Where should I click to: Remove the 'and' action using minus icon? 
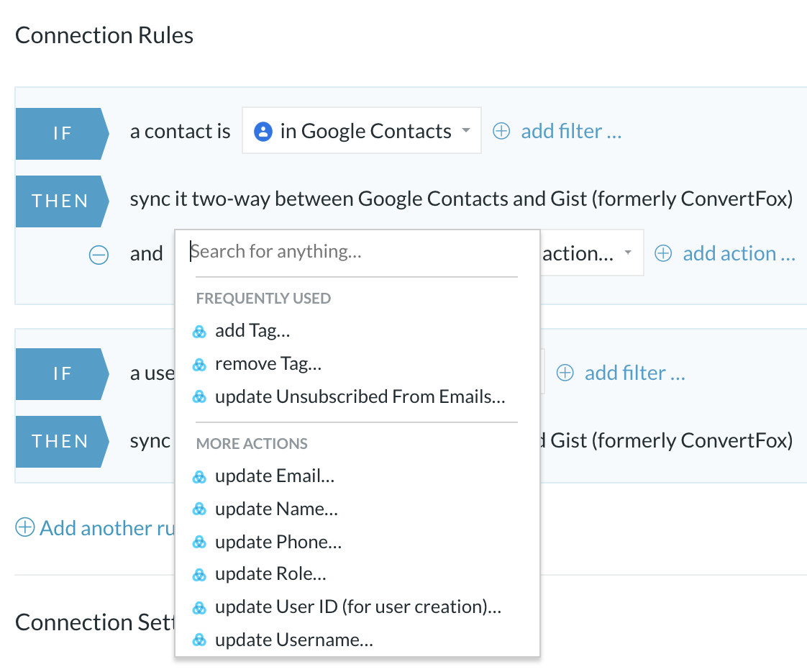[99, 255]
